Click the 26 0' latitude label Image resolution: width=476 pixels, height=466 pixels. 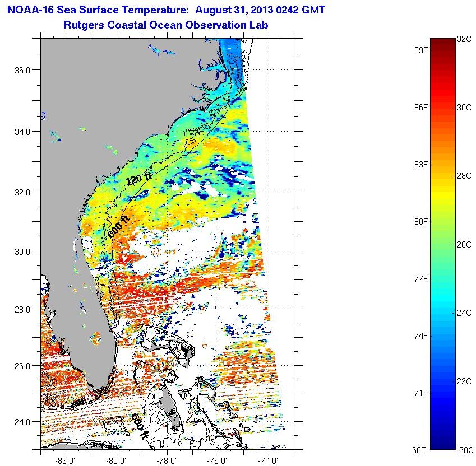(23, 366)
